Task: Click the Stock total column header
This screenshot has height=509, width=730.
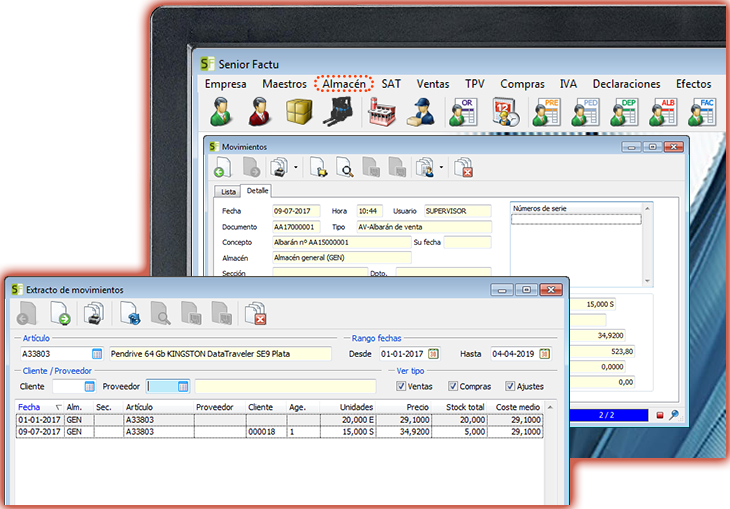Action: [459, 407]
